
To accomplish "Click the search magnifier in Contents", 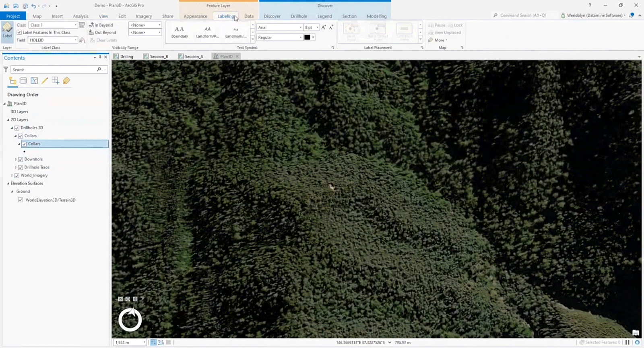I will 99,70.
